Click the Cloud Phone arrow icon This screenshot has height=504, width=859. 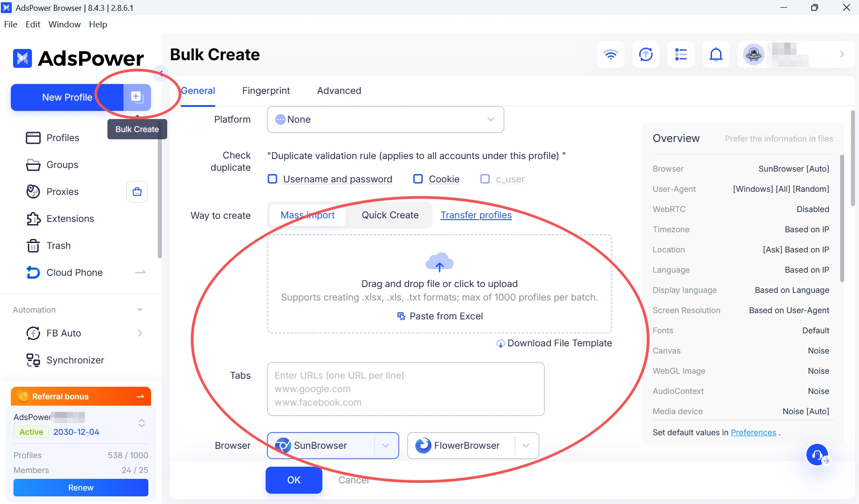140,272
